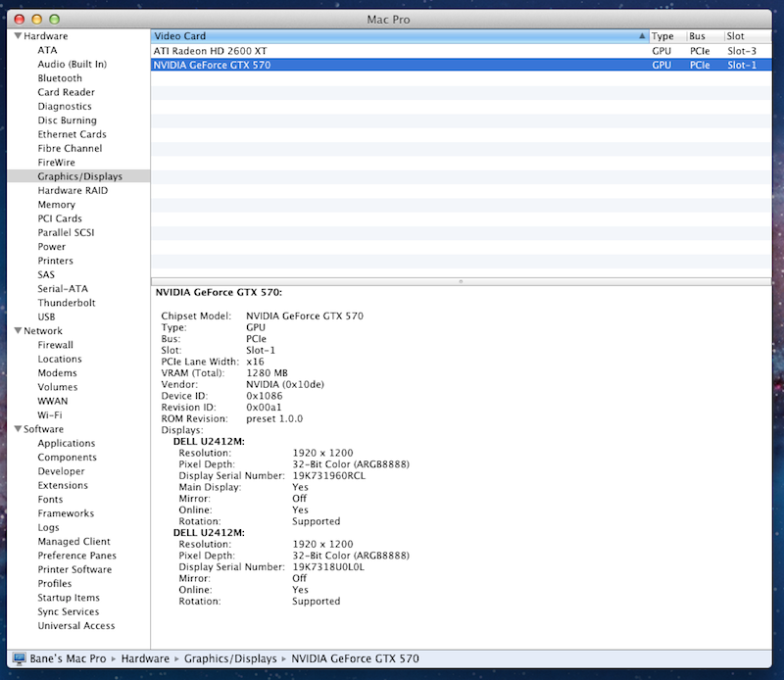Select Printer Software under Software
This screenshot has width=784, height=680.
click(x=74, y=568)
